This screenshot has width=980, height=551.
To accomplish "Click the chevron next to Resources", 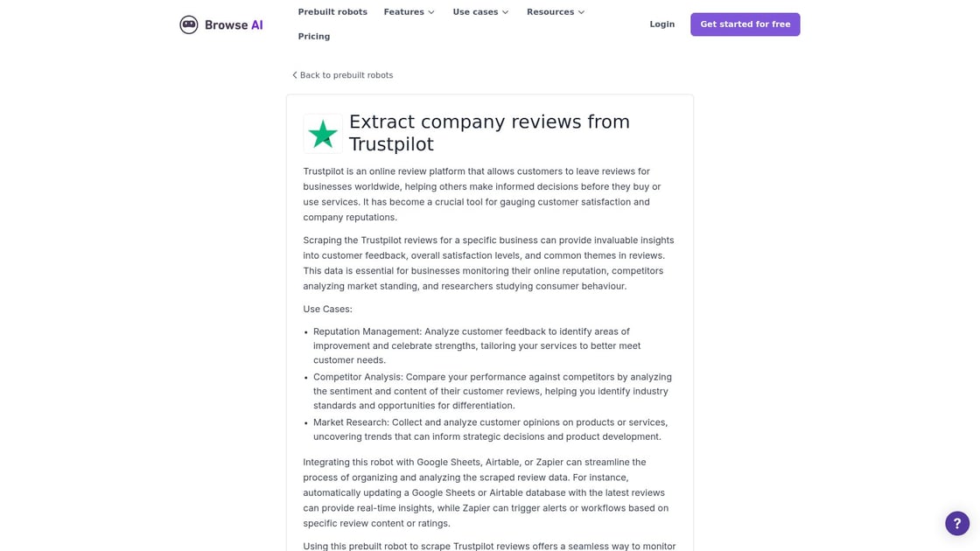I will pos(582,12).
